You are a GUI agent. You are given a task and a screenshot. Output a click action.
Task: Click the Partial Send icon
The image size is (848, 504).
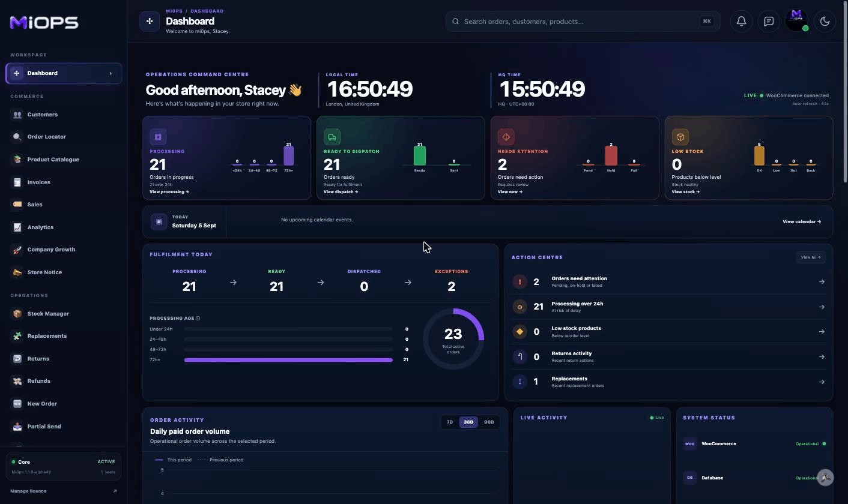tap(17, 427)
